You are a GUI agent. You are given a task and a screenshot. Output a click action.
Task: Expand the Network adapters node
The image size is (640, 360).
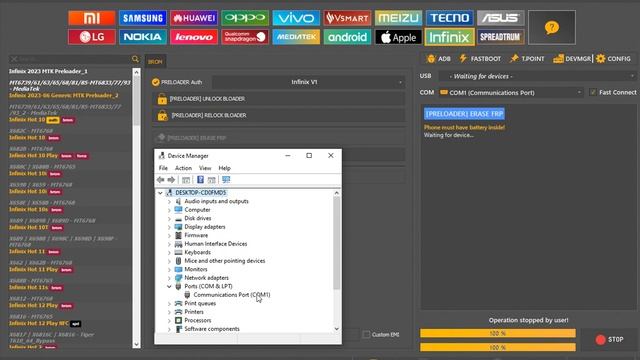click(169, 278)
